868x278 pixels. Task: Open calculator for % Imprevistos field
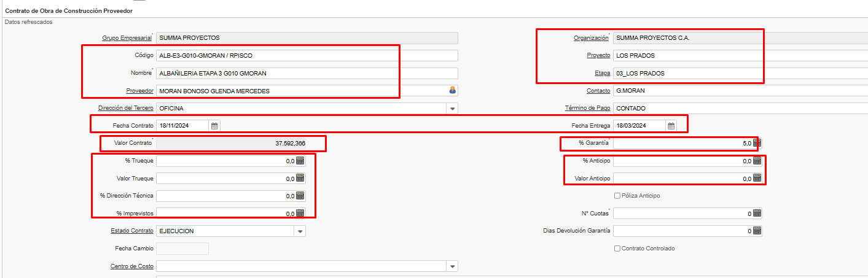tap(300, 214)
